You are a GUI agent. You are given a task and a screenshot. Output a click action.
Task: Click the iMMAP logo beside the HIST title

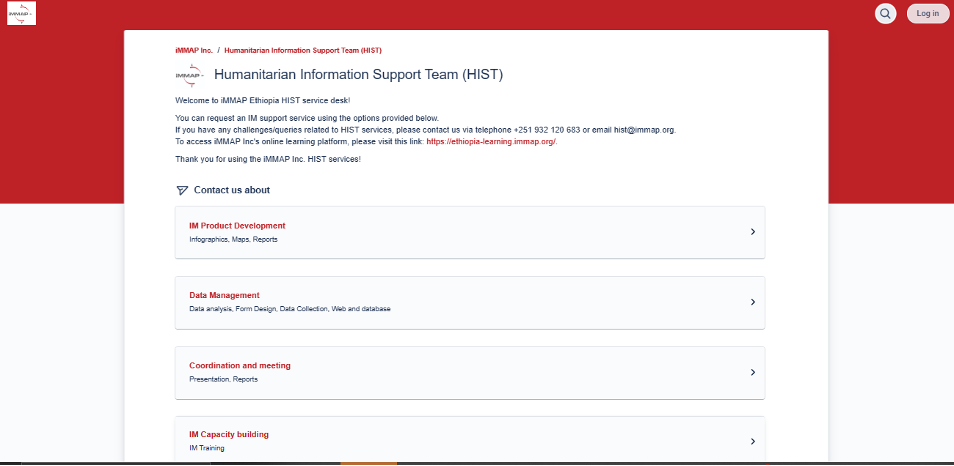click(190, 75)
